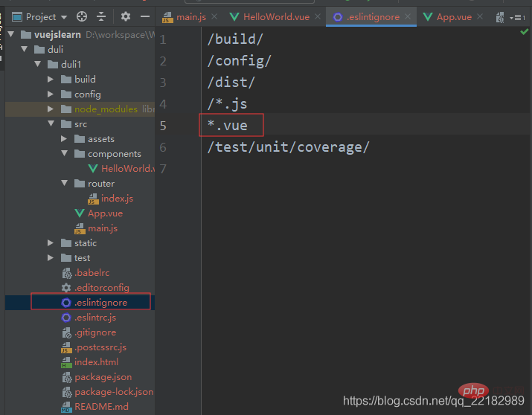Select .eslintrc.js file
The width and height of the screenshot is (532, 415).
(95, 318)
